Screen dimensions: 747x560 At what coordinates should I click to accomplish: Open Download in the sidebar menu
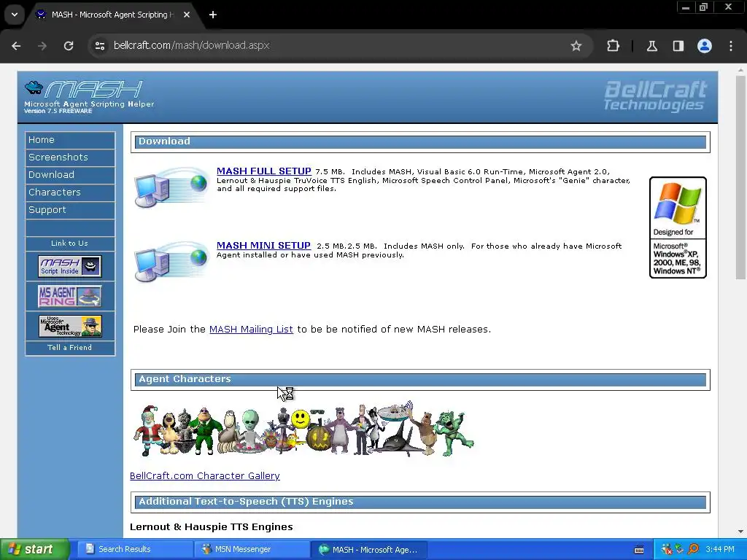(x=70, y=175)
